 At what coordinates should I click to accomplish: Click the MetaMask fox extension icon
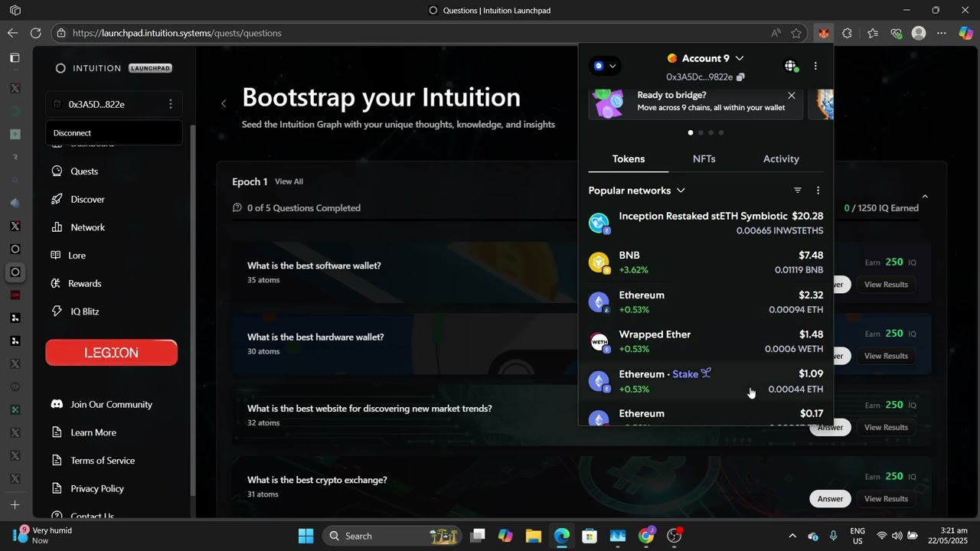pos(823,33)
